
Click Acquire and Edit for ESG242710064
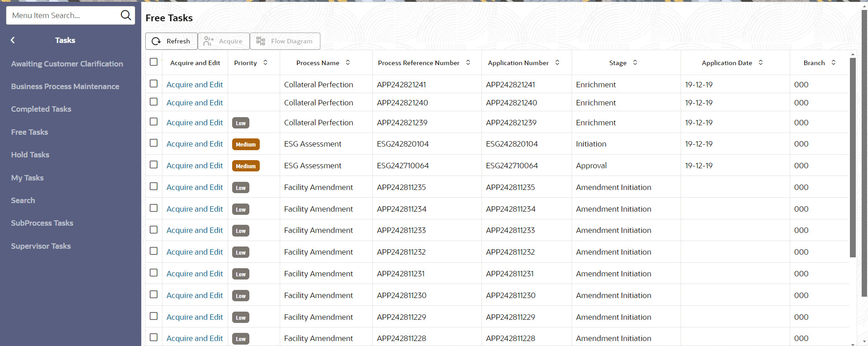pyautogui.click(x=195, y=166)
